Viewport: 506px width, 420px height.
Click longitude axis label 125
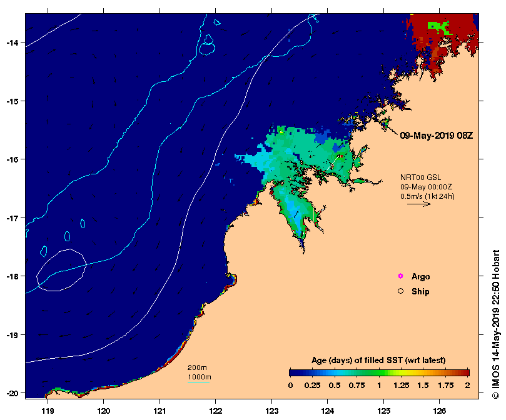coord(383,411)
